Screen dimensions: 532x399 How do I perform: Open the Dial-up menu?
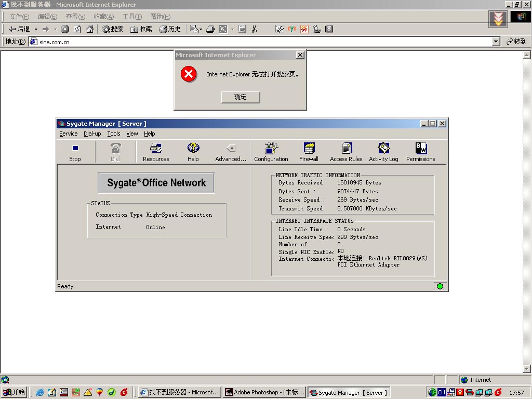click(x=92, y=134)
